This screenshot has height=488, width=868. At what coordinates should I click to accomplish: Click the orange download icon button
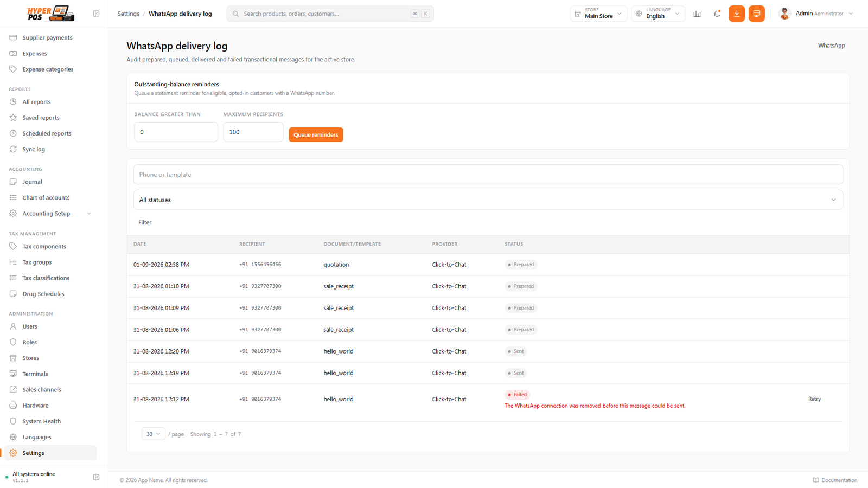tap(737, 14)
